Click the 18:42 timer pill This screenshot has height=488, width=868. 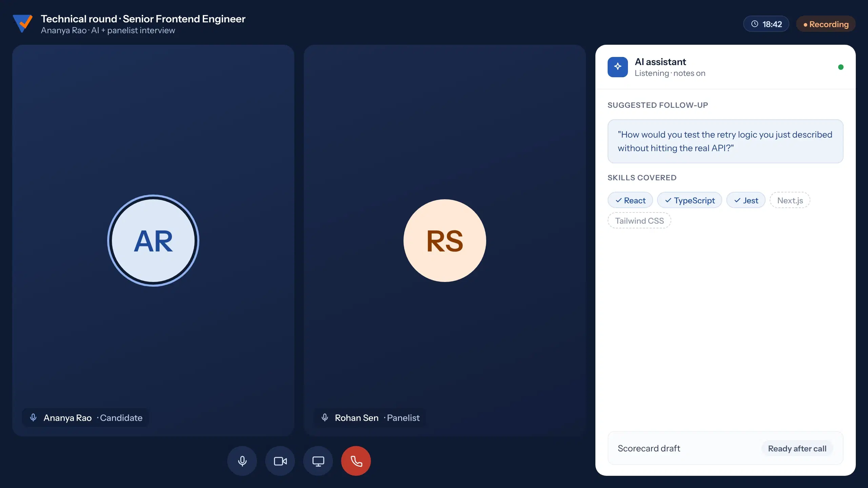coord(766,24)
